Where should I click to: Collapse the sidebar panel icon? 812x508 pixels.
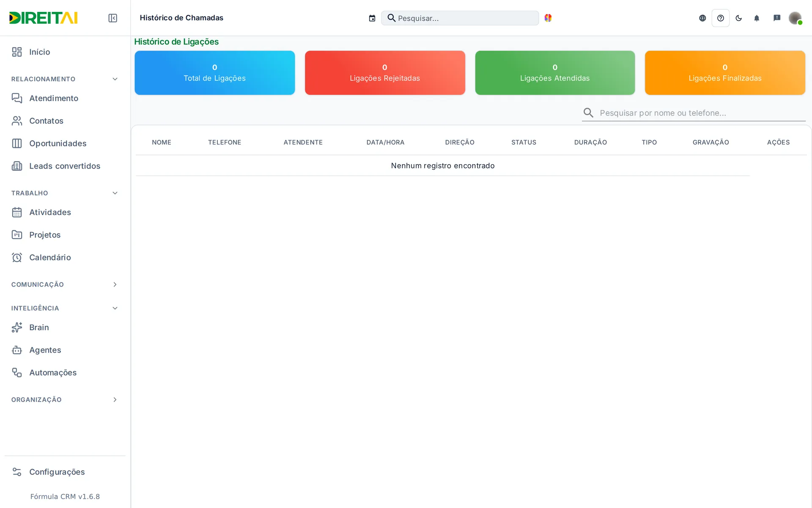click(x=112, y=18)
